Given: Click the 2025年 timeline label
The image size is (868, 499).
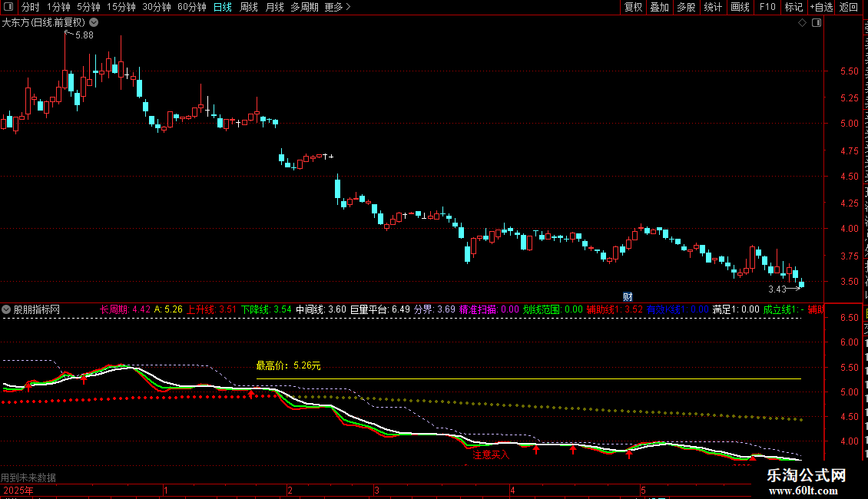Looking at the screenshot, I should (x=18, y=490).
